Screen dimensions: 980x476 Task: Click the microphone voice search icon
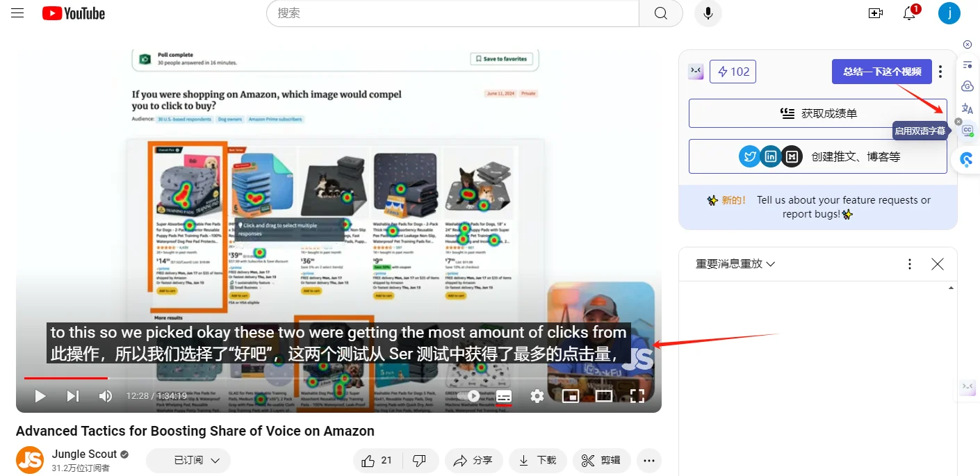pyautogui.click(x=708, y=13)
